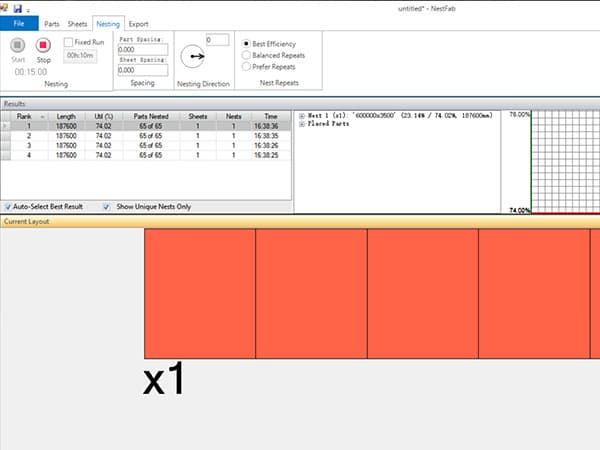Click the row selector arrow for rank 1
600x450 pixels.
[5, 126]
